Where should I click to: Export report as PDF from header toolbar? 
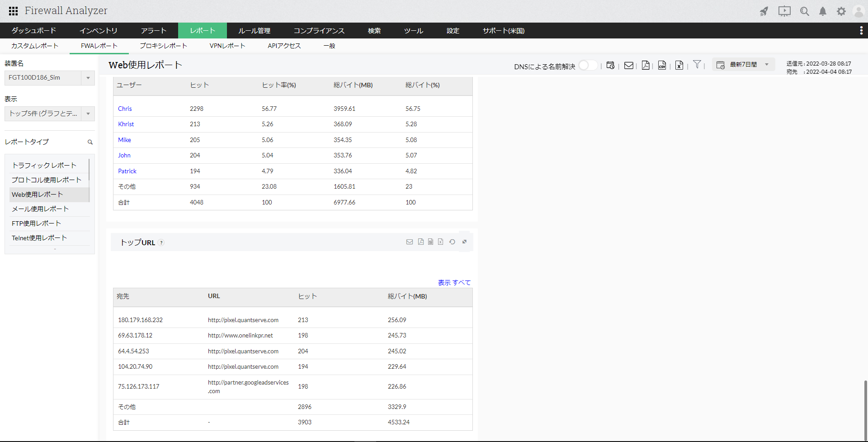646,66
